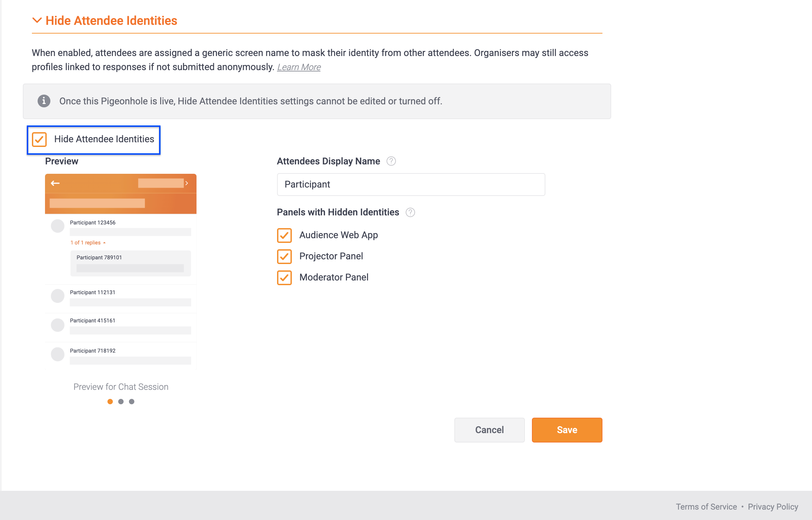Screen dimensions: 812x520
Task: Click the right chevron in preview header
Action: point(186,183)
